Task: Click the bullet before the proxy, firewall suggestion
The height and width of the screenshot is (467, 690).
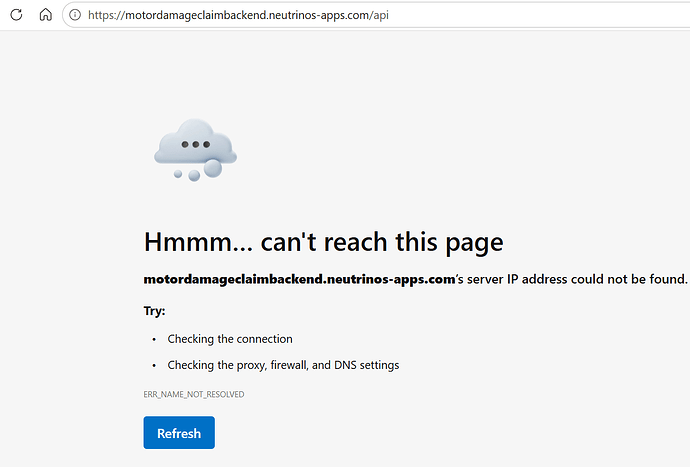Action: (154, 365)
